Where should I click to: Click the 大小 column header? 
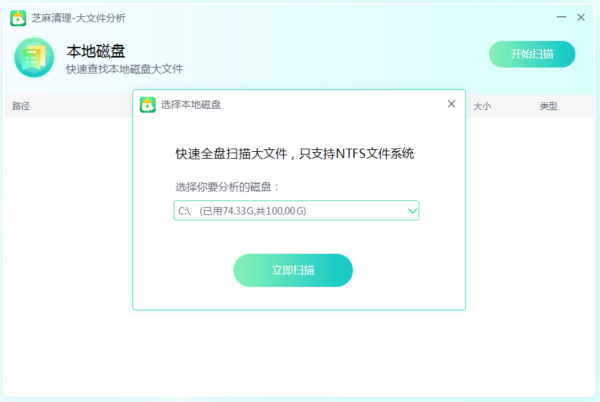(x=482, y=106)
